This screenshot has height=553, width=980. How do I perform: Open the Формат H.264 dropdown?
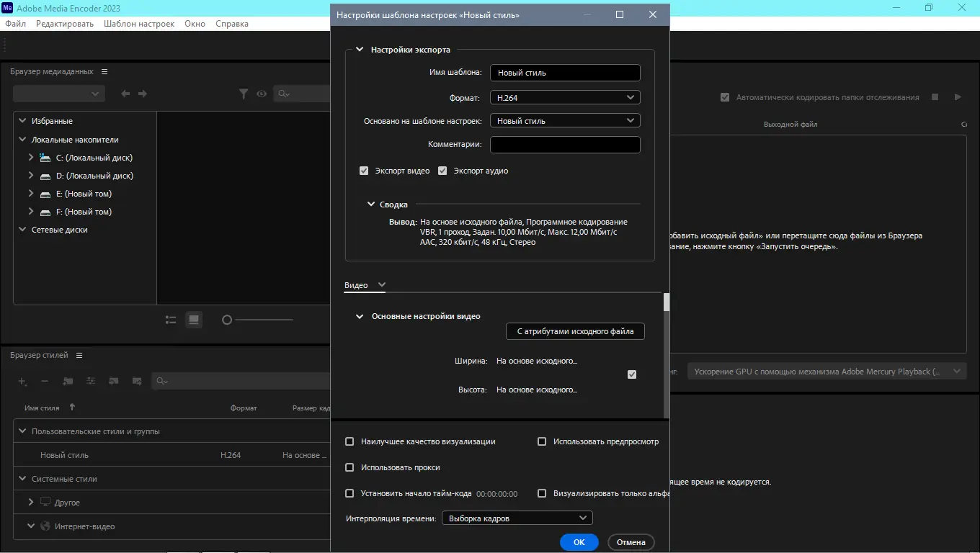click(565, 97)
